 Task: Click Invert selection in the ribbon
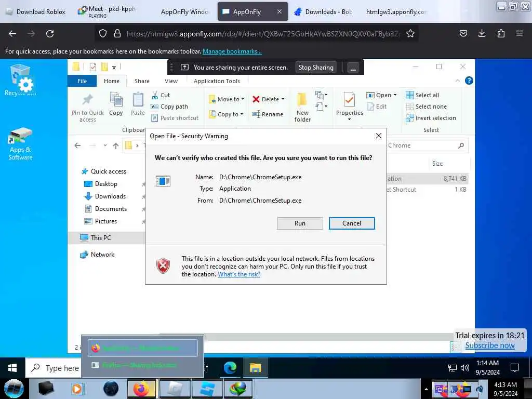(x=431, y=118)
